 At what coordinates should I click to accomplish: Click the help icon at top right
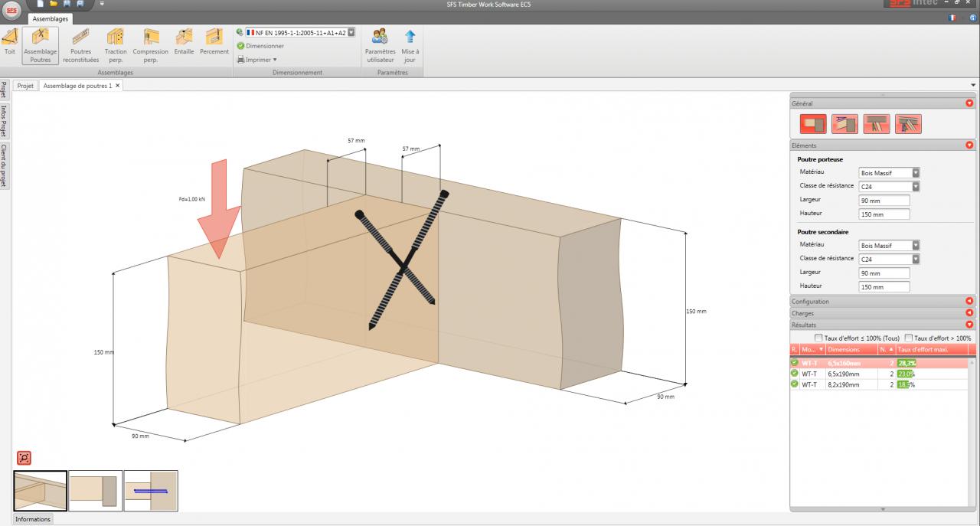972,17
